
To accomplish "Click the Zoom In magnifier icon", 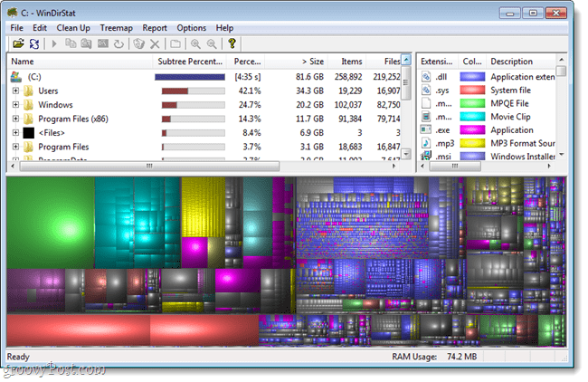I will (x=195, y=44).
